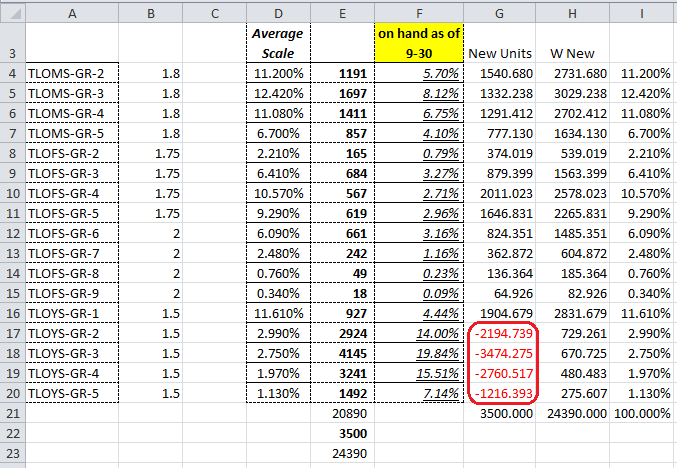This screenshot has width=678, height=468.
Task: Select column C header
Action: point(214,14)
